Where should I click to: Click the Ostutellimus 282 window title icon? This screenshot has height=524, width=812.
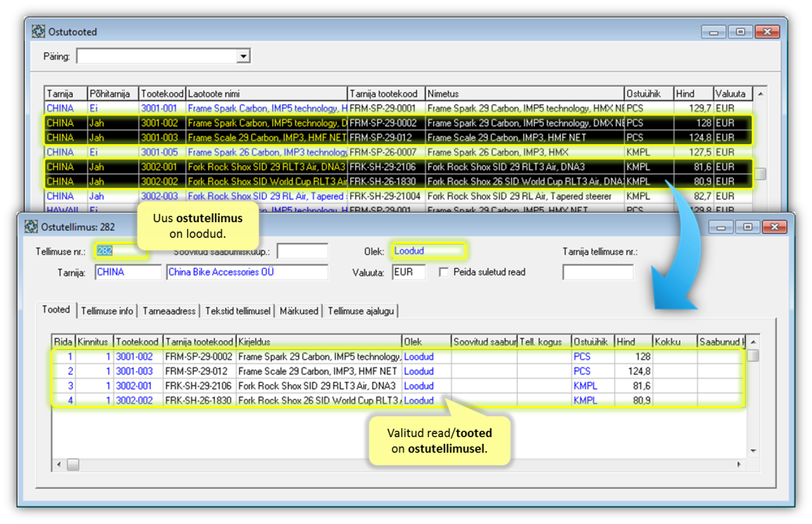31,227
